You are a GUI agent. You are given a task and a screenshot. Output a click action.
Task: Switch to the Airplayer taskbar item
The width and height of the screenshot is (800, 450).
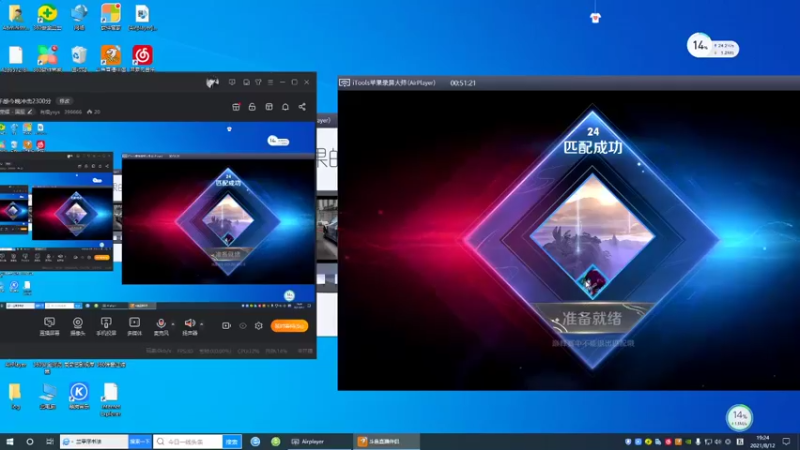click(319, 441)
